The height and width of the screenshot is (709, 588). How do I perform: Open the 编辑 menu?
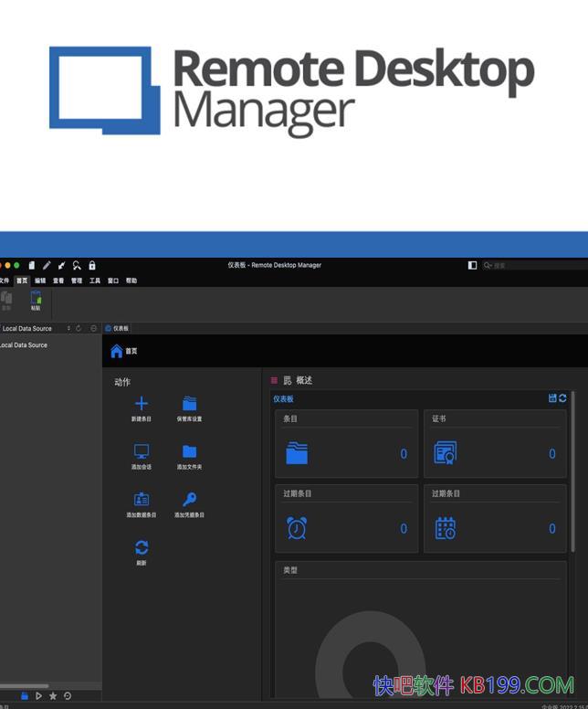pos(40,280)
